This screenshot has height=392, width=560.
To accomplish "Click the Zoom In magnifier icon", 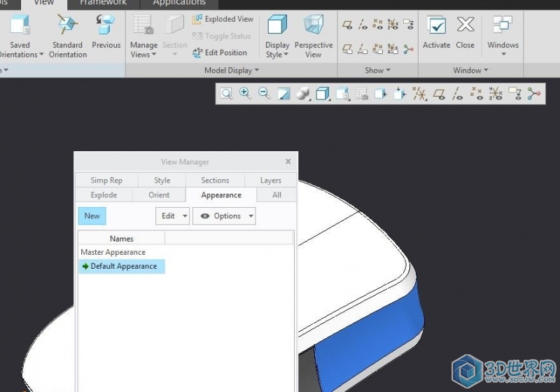I will click(x=246, y=94).
